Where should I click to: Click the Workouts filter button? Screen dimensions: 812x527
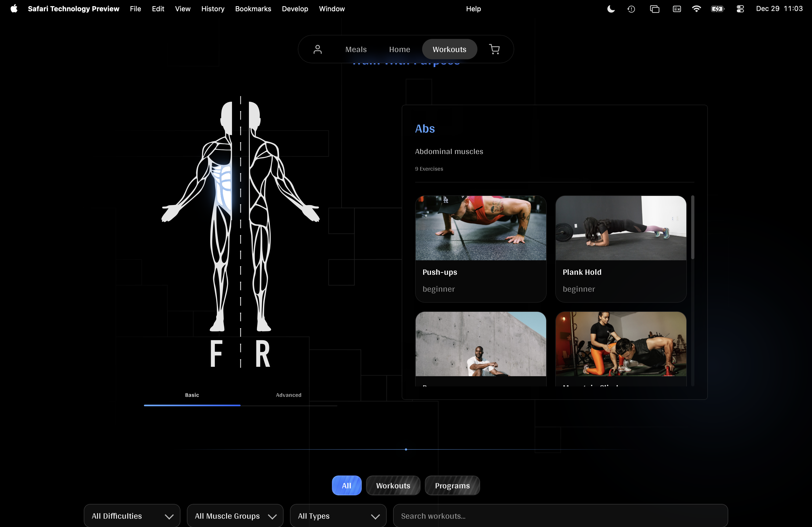(393, 485)
